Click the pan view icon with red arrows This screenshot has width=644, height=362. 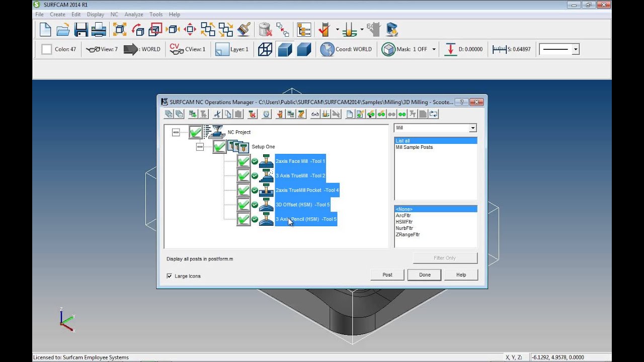[x=190, y=30]
